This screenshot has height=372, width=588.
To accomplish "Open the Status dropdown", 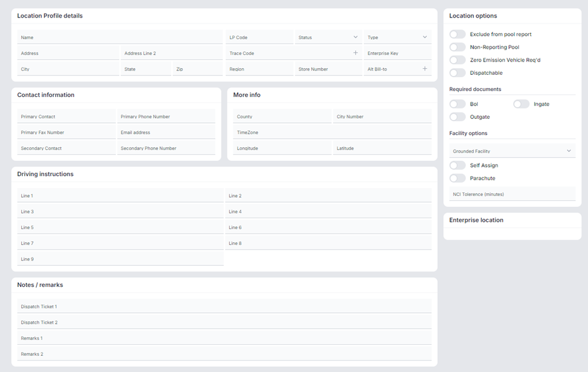I will (328, 37).
